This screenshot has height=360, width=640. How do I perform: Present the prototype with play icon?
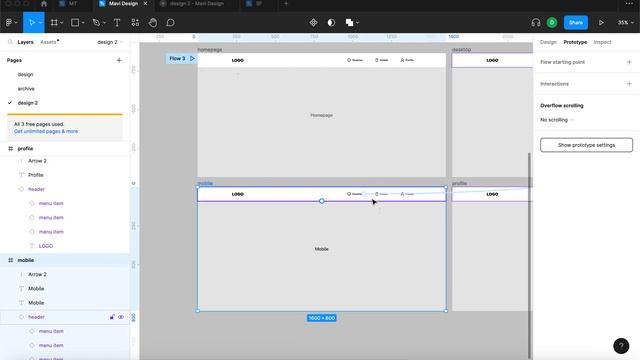pos(601,23)
